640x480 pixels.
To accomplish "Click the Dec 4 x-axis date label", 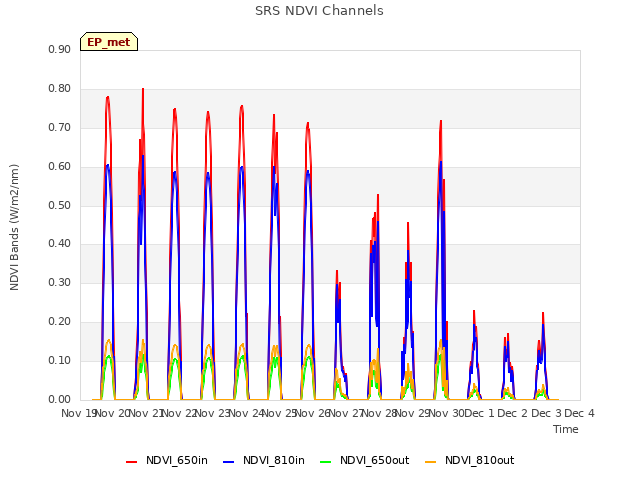I will coord(579,413).
